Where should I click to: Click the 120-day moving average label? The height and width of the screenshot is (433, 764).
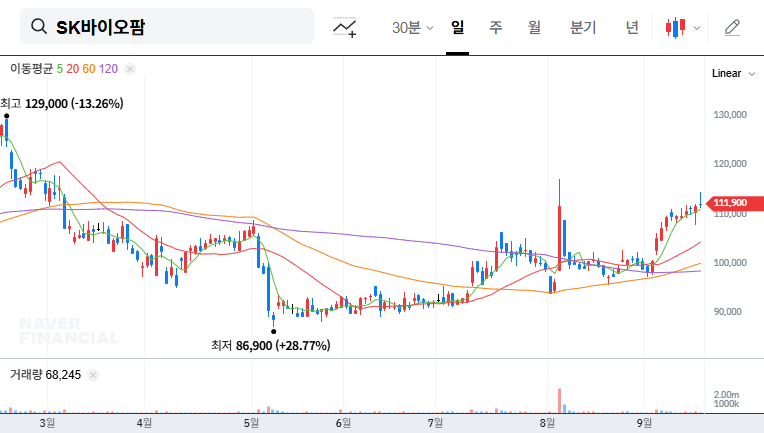click(x=108, y=69)
